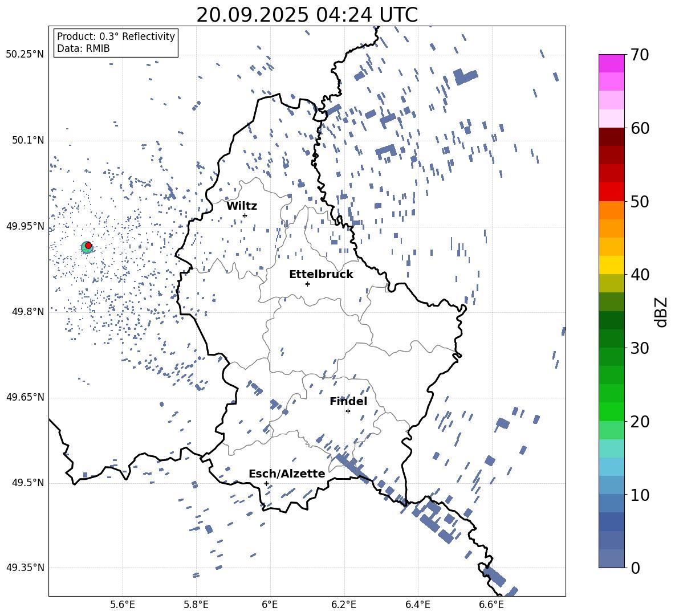675x616 pixels.
Task: Click the 10 colorbar tick label
Action: point(640,495)
